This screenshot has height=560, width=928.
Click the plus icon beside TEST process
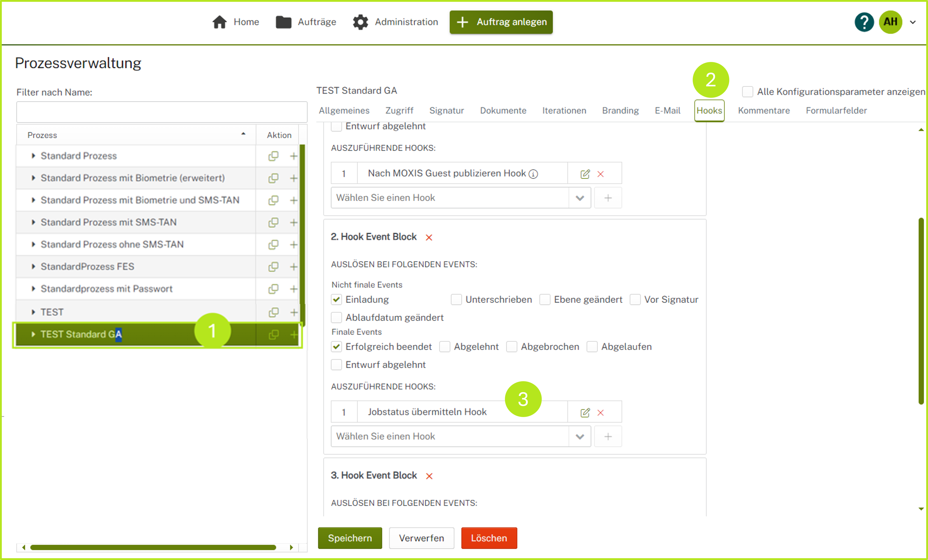[x=294, y=312]
